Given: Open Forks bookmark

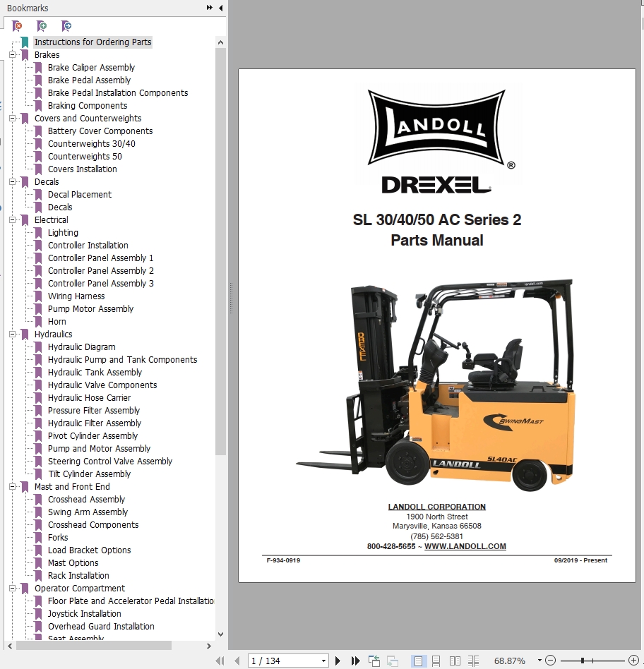Looking at the screenshot, I should click(58, 538).
